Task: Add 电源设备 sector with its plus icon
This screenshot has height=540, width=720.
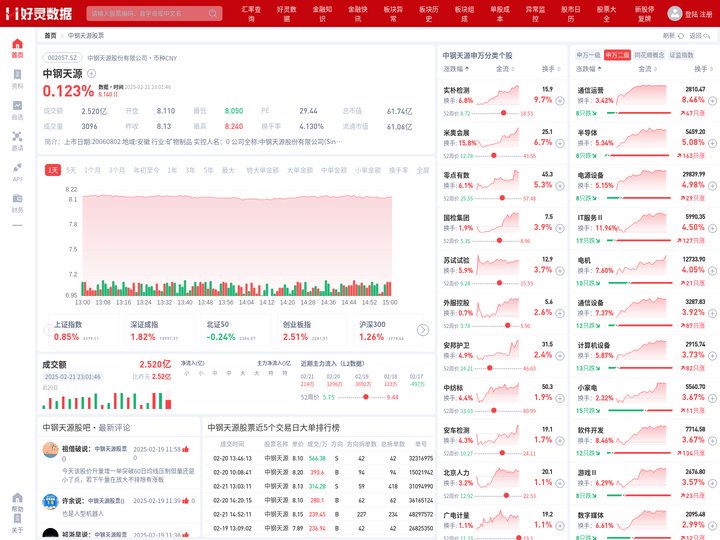Action: [712, 186]
